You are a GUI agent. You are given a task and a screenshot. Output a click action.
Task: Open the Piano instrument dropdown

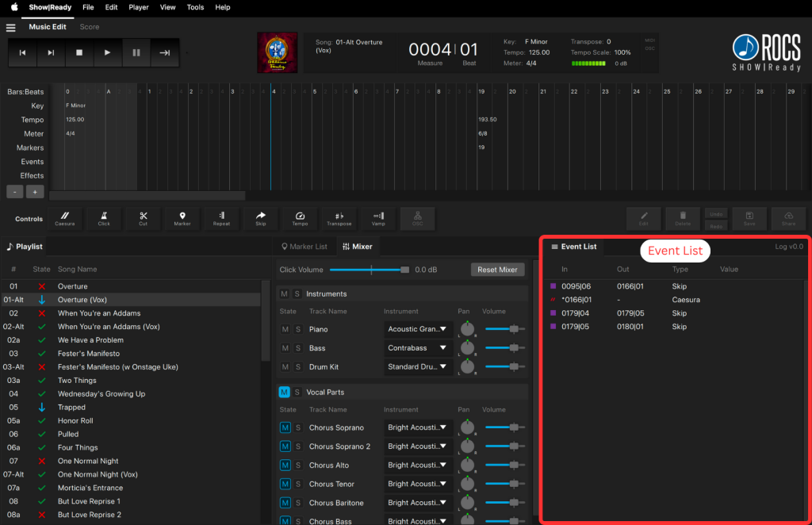[x=418, y=329]
